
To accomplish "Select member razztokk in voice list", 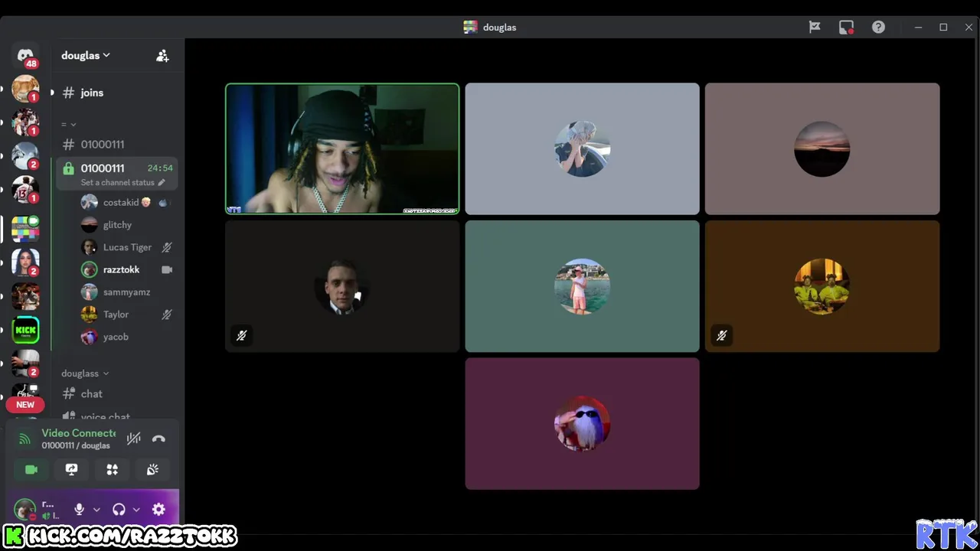I will pyautogui.click(x=127, y=269).
